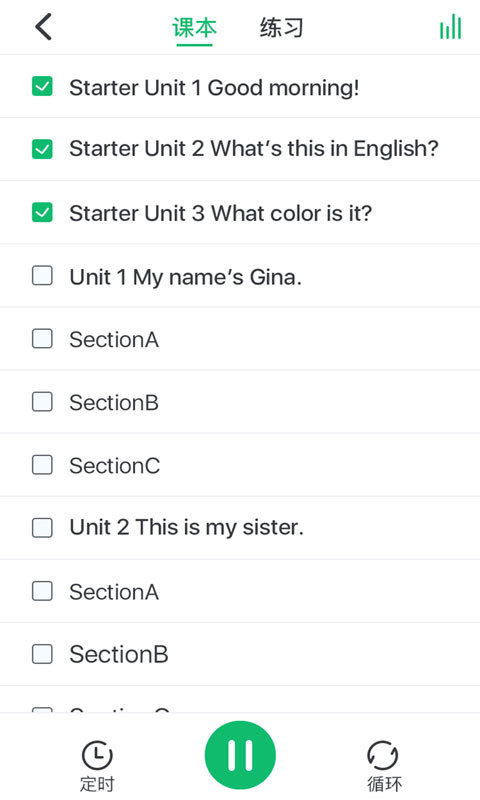Check SectionA under Unit 2

(x=42, y=591)
